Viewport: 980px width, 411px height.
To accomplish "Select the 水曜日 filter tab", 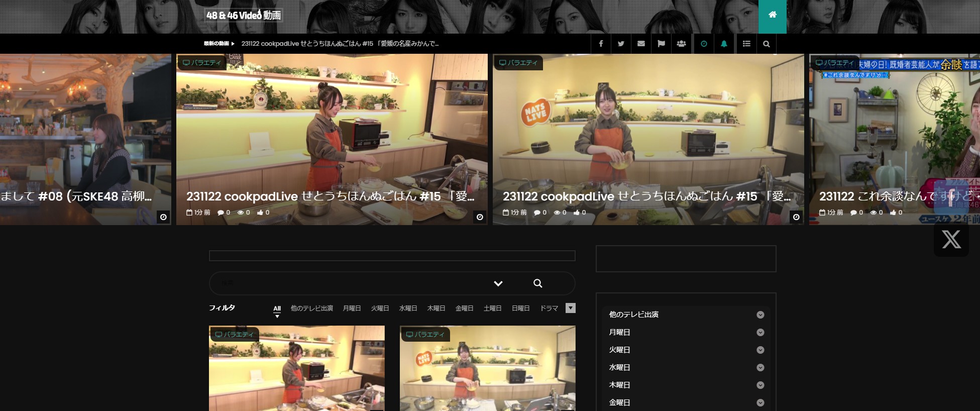I will pos(408,309).
